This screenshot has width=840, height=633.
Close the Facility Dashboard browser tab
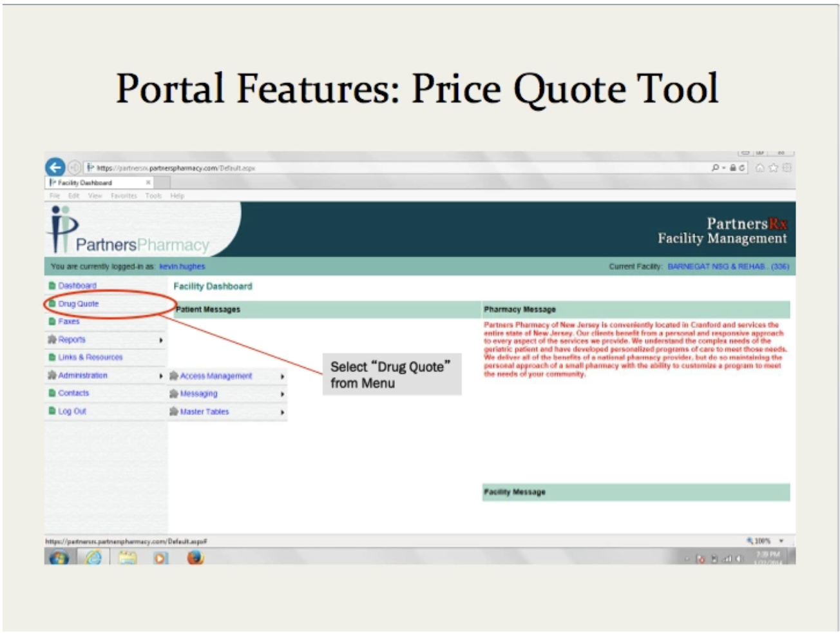pyautogui.click(x=148, y=182)
